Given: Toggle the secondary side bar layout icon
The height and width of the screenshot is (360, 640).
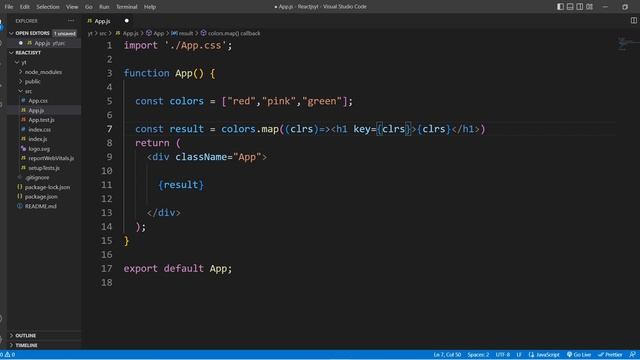Looking at the screenshot, I should coord(580,7).
